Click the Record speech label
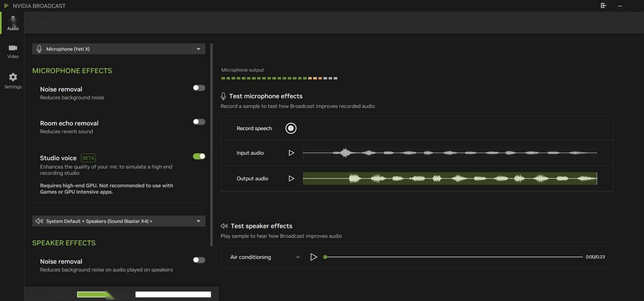This screenshot has width=644, height=301. [254, 128]
